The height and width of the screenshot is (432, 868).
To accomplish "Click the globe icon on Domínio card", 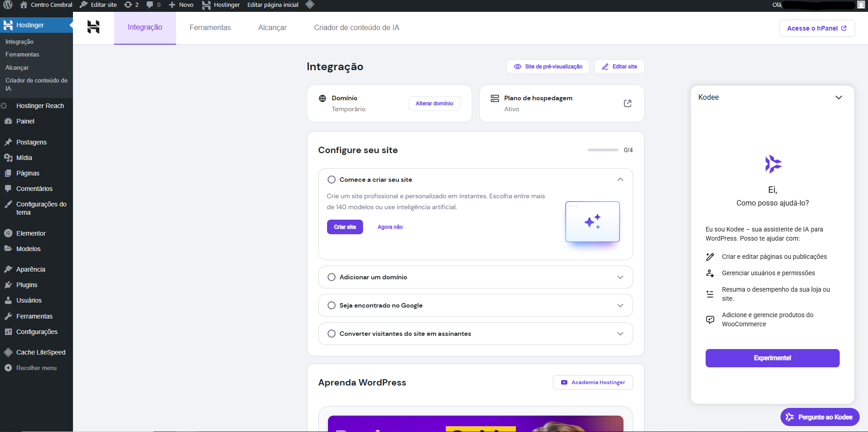I will click(322, 98).
